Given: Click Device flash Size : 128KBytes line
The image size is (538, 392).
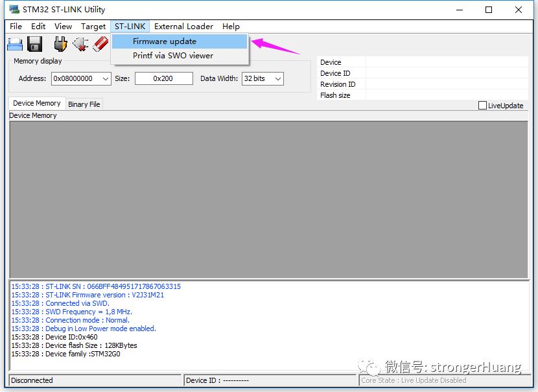Looking at the screenshot, I should (74, 345).
